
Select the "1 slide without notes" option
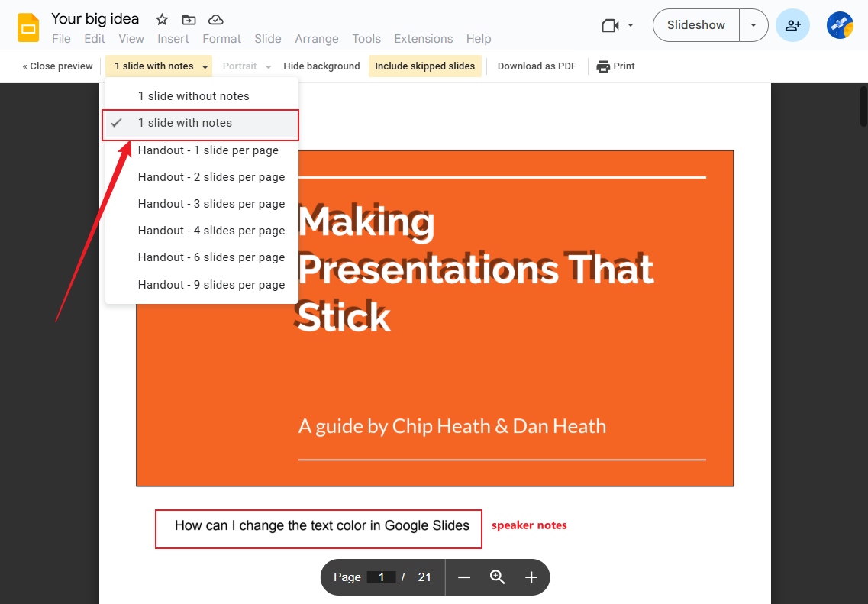[193, 95]
